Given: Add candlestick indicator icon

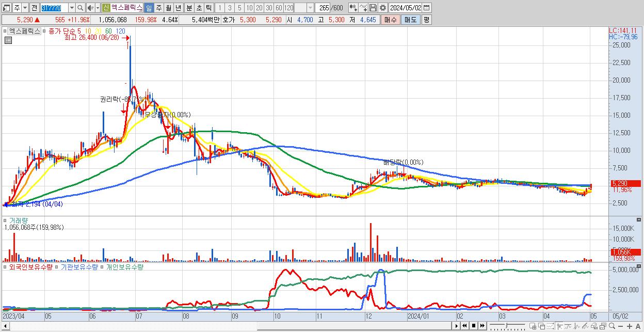Looking at the screenshot, I should tap(353, 8).
